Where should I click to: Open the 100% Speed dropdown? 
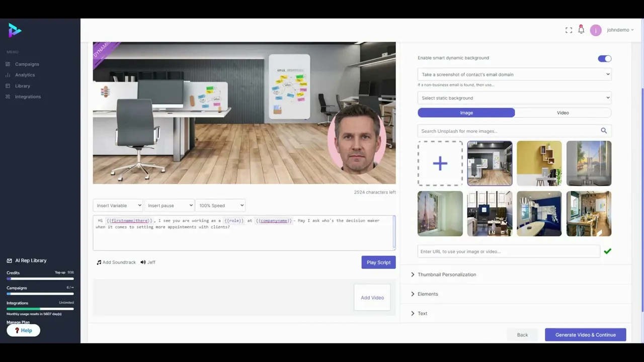(220, 205)
